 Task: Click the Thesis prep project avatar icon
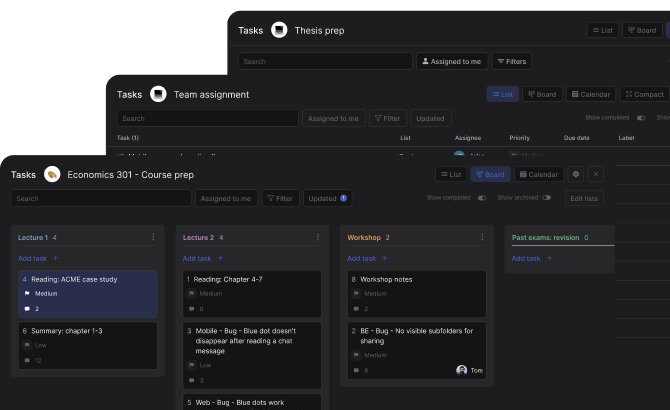pos(279,30)
